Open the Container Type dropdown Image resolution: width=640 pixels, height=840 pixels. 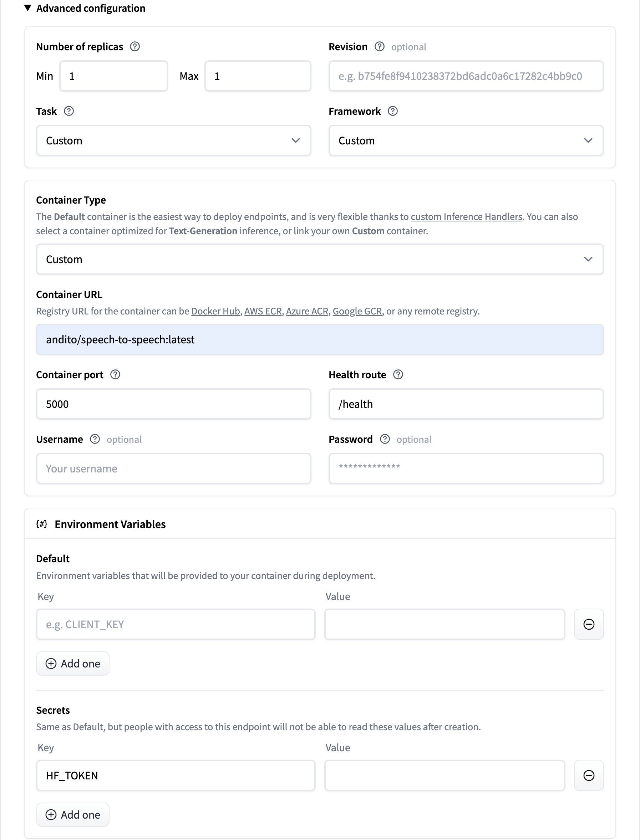[x=319, y=259]
